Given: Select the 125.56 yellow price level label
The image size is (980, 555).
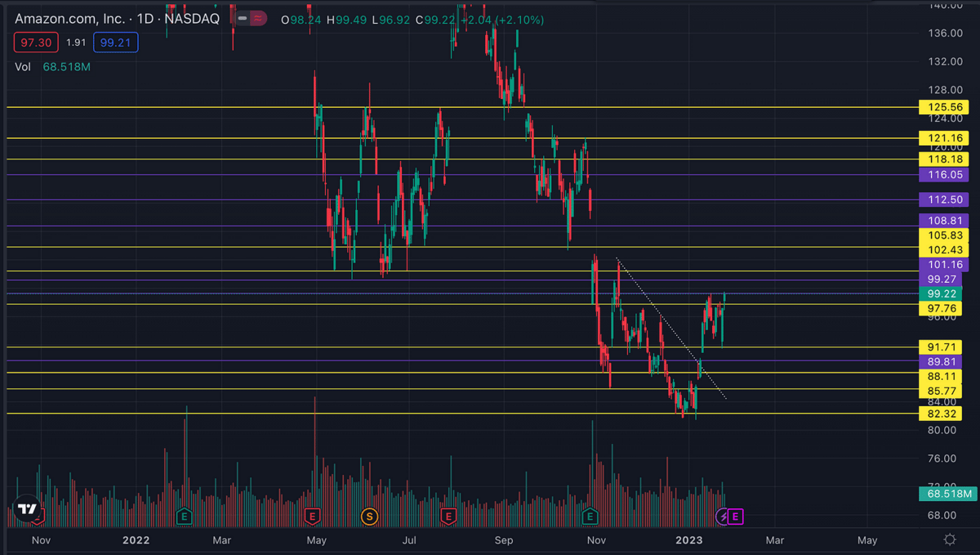Looking at the screenshot, I should (943, 107).
